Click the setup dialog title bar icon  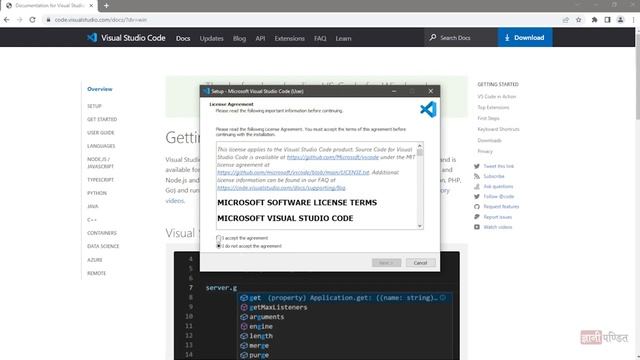coord(206,91)
